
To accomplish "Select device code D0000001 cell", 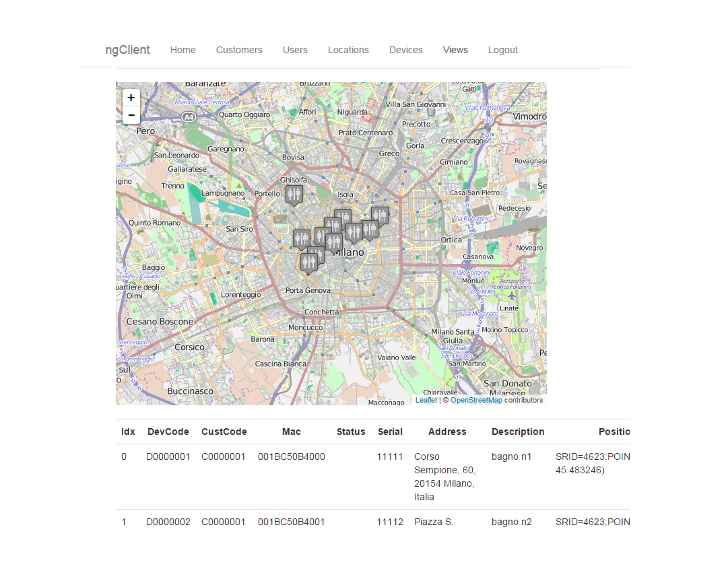I will click(168, 456).
